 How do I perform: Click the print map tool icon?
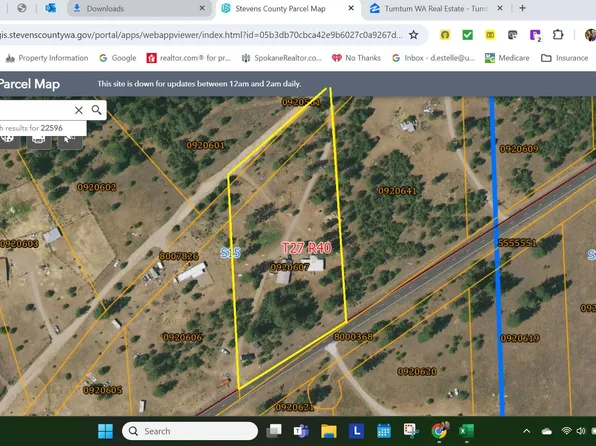(x=38, y=140)
